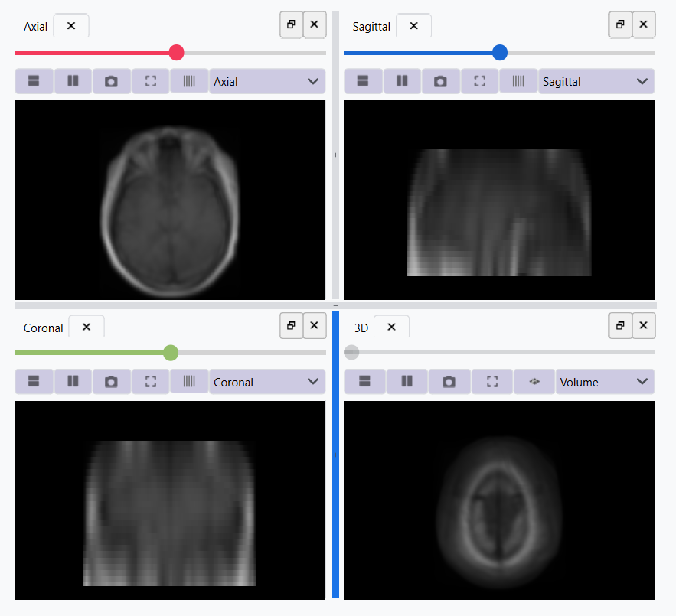Open the Volume render mode dropdown
Viewport: 676px width, 616px height.
[605, 382]
